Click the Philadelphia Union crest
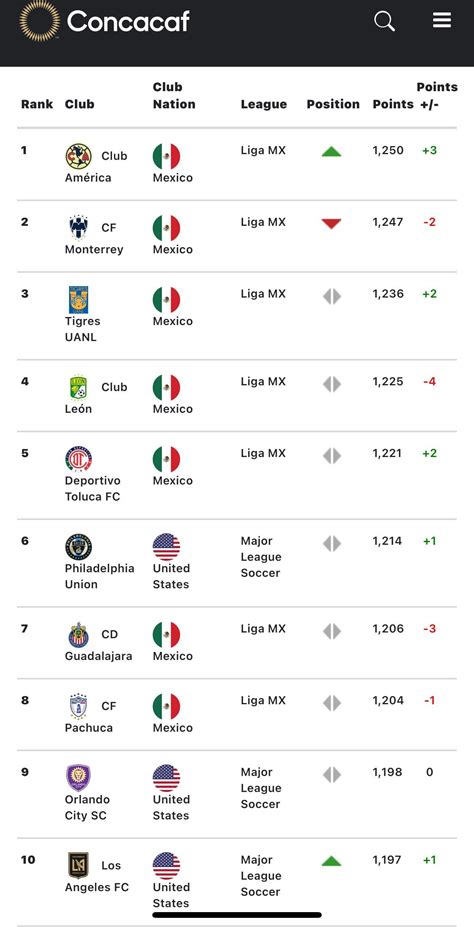 (x=78, y=547)
